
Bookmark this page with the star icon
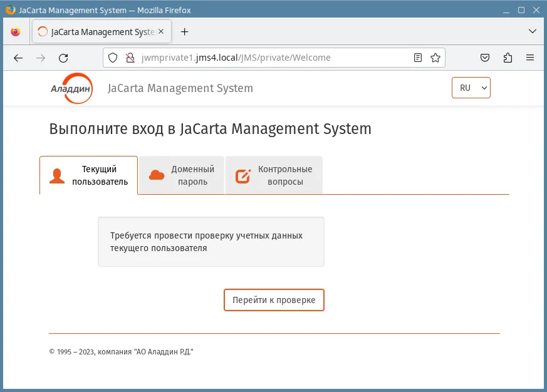(x=435, y=58)
